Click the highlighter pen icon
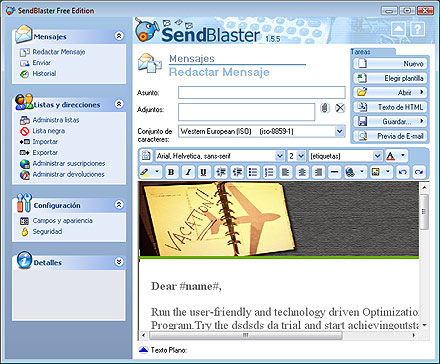 click(145, 172)
